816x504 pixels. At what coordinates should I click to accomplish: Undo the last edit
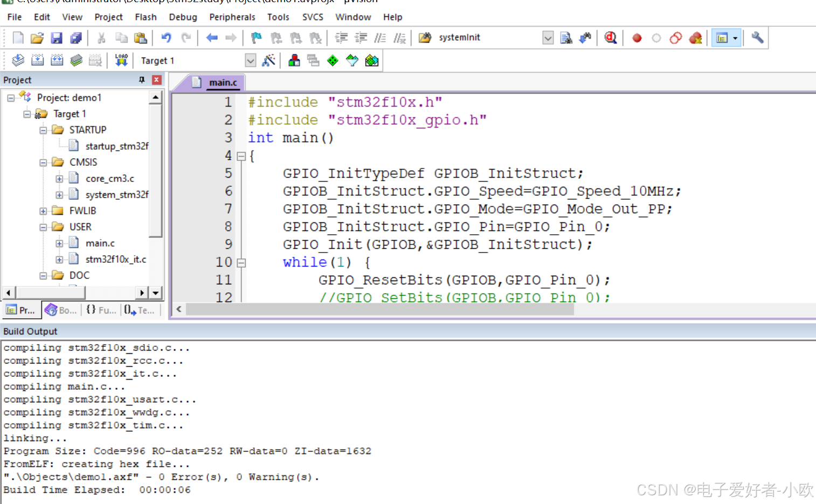[167, 37]
